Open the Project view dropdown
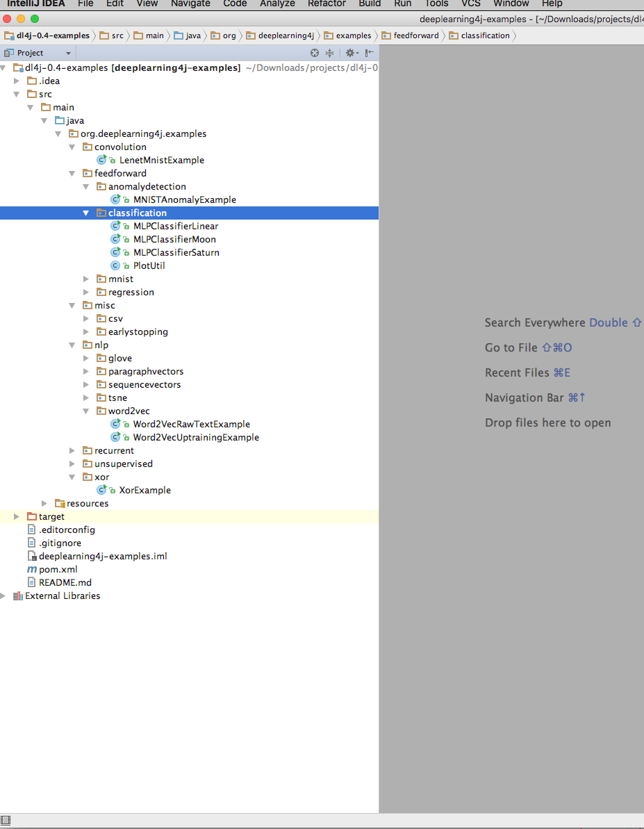This screenshot has width=644, height=829. click(68, 53)
